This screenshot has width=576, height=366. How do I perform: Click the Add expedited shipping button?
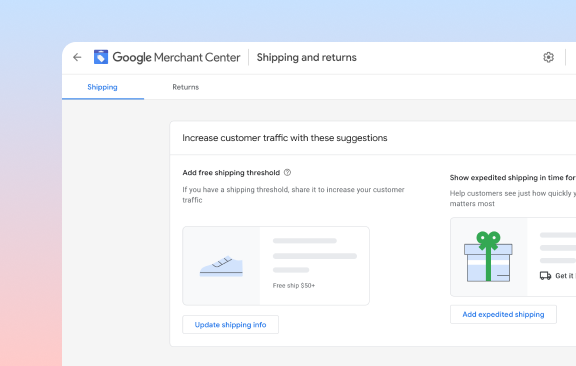[x=503, y=315]
